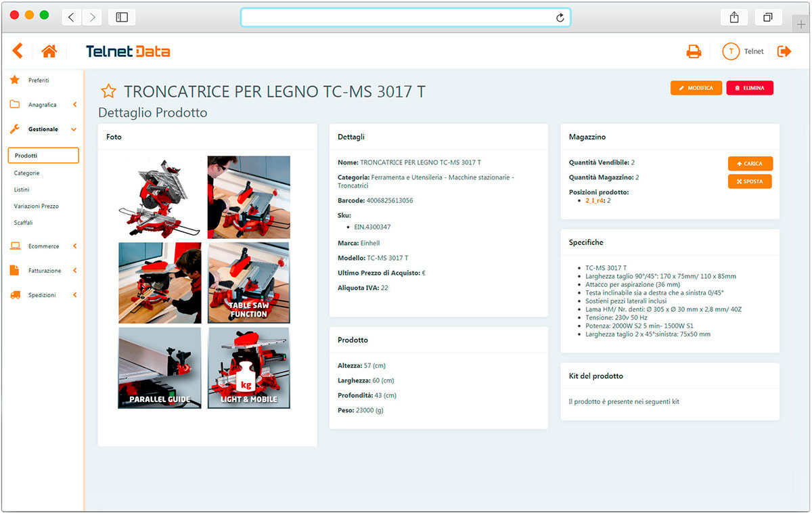Click the Telnet Data logo

[128, 51]
